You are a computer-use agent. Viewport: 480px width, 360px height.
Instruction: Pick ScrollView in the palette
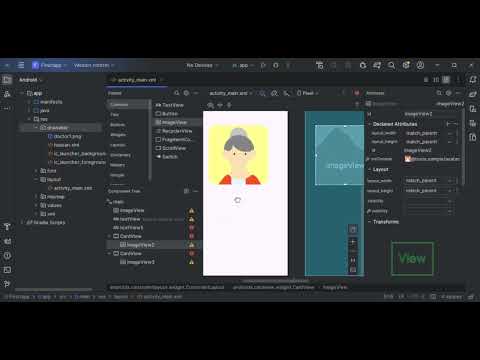tap(171, 148)
